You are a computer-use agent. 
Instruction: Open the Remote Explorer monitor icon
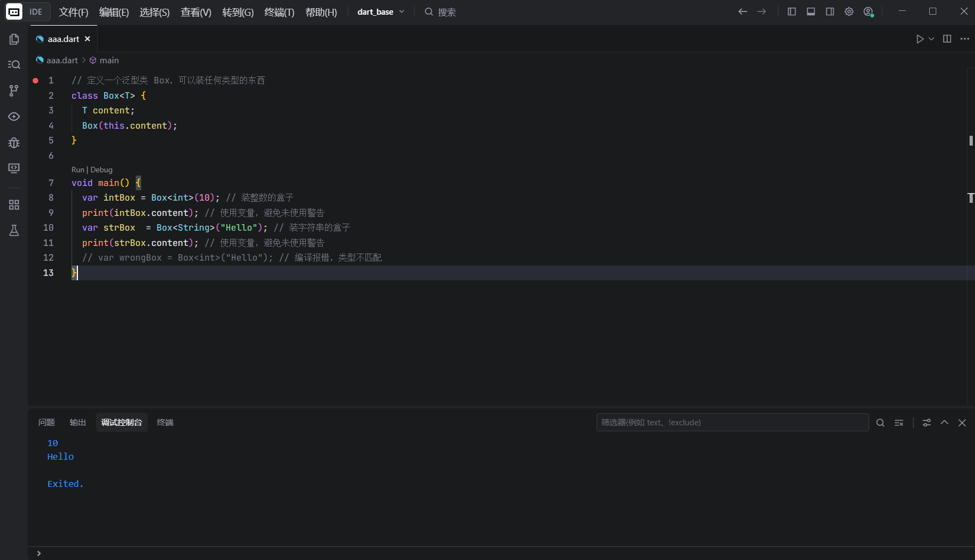click(14, 168)
